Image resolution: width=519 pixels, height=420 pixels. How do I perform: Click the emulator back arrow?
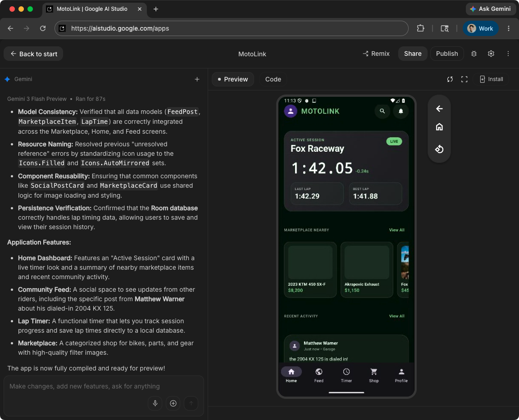point(439,109)
